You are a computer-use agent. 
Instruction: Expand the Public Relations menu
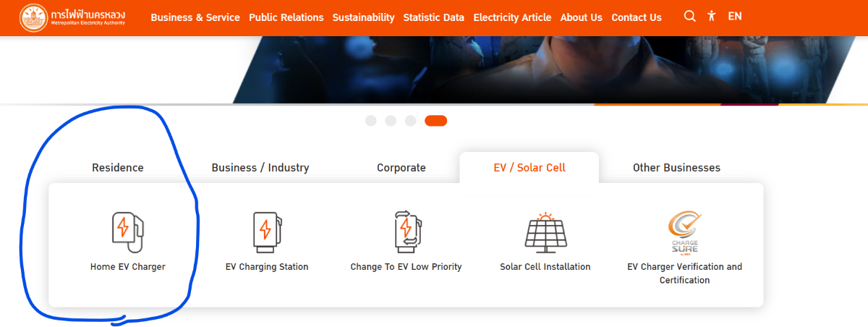click(x=286, y=17)
